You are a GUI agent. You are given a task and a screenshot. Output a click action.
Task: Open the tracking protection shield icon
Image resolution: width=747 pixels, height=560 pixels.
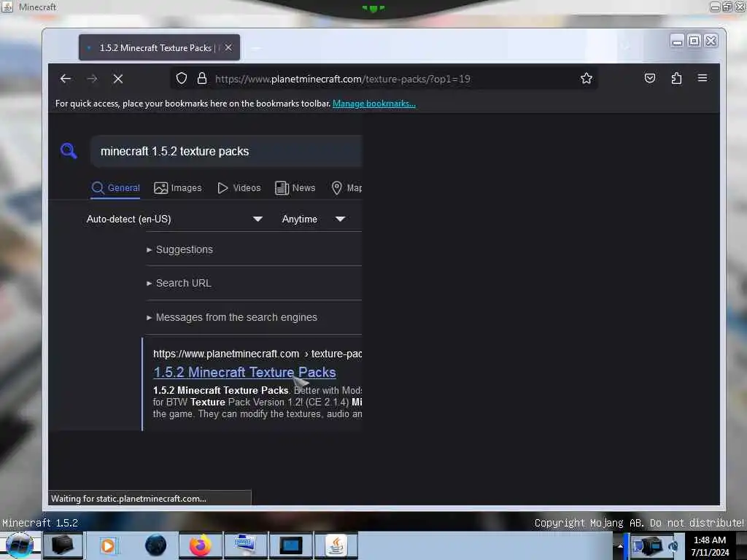(x=182, y=79)
